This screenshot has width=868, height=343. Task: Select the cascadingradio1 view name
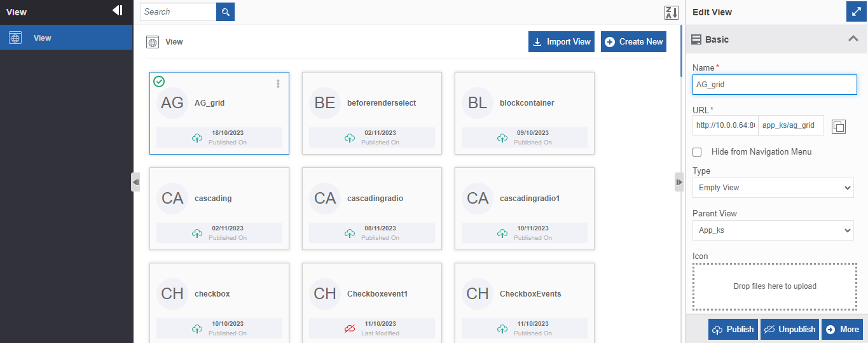530,199
